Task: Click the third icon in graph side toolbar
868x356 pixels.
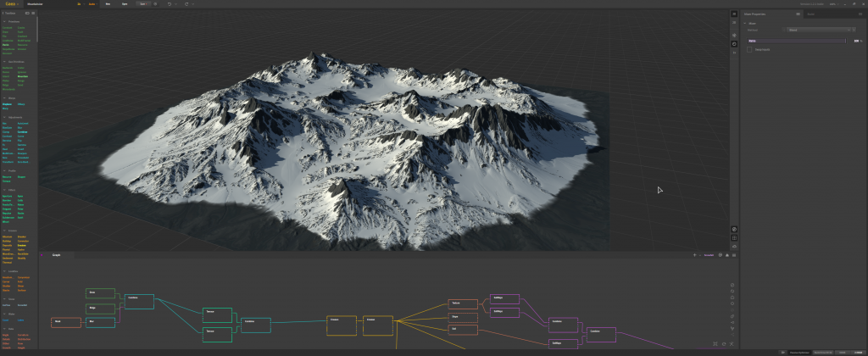Action: tap(732, 298)
